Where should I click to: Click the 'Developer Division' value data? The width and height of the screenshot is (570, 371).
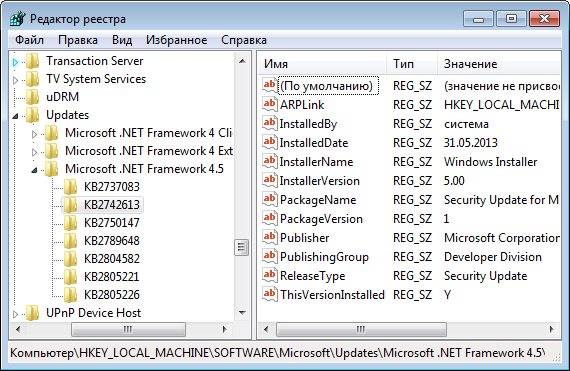pos(493,257)
